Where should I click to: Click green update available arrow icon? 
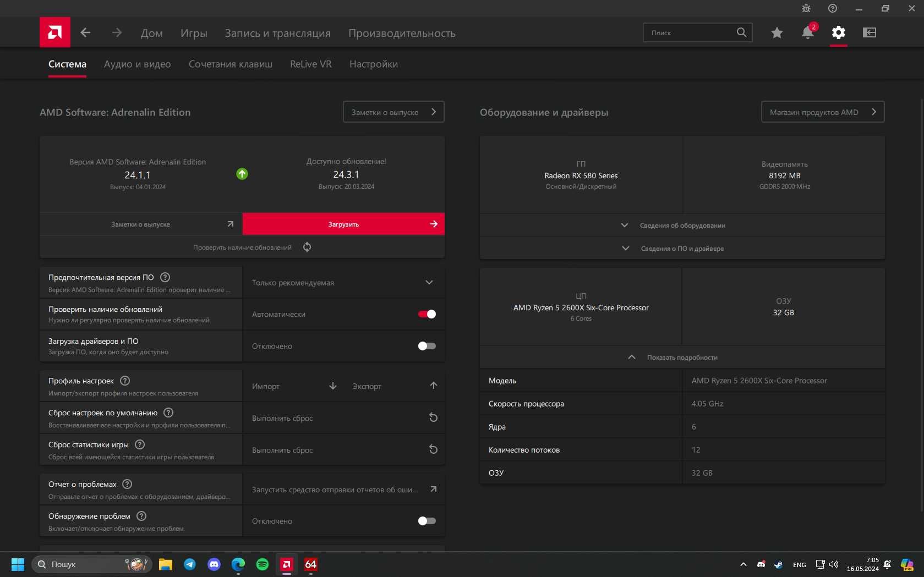242,174
